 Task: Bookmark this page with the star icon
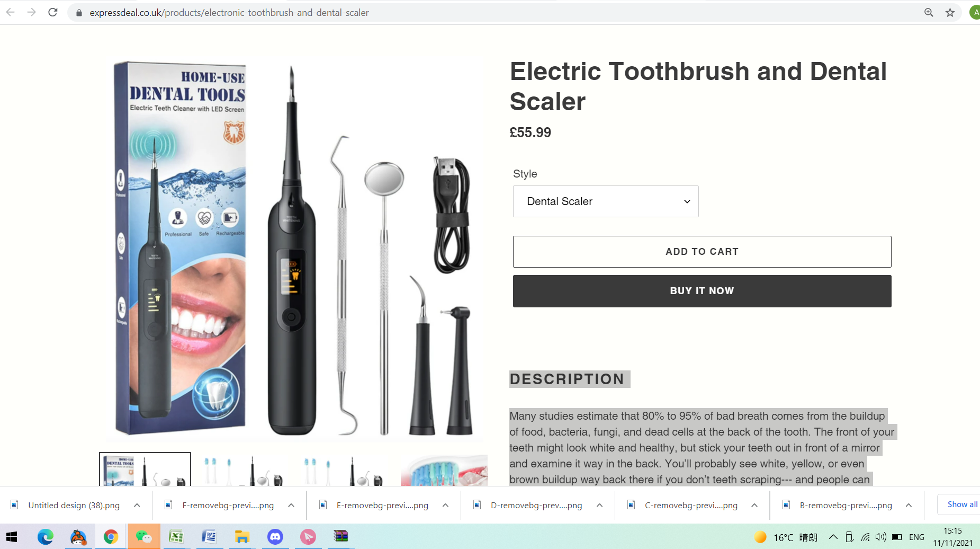pos(950,12)
